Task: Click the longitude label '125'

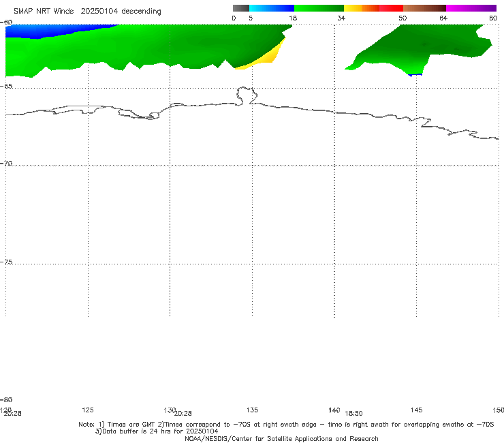Action: click(88, 410)
